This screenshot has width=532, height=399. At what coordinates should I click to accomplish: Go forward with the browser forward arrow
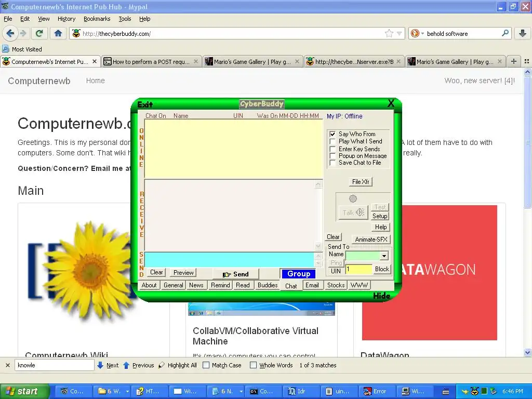tap(23, 33)
